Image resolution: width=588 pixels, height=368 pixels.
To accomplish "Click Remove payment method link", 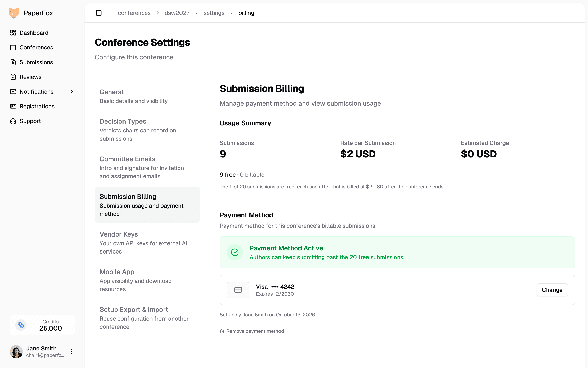I will (252, 331).
